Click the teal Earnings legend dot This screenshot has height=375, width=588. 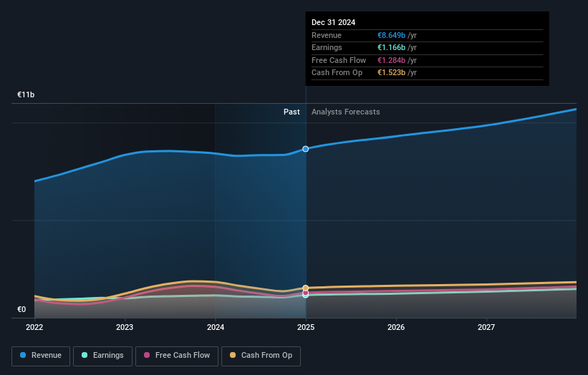(85, 355)
